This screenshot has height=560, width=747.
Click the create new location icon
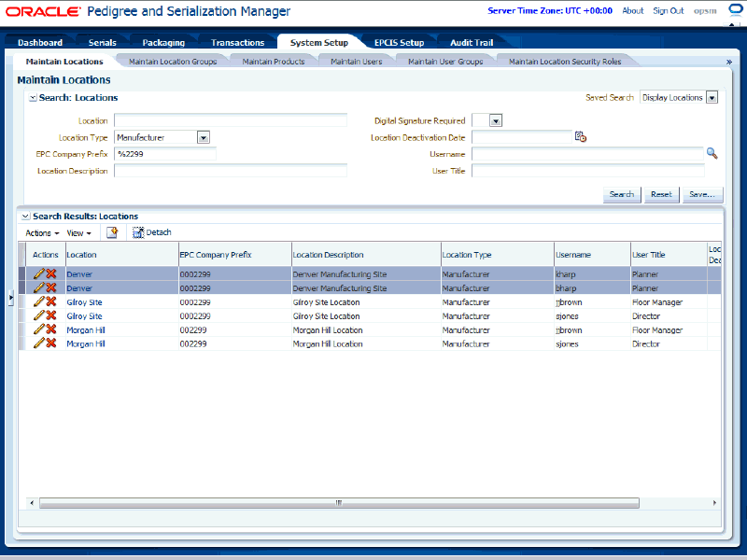112,232
